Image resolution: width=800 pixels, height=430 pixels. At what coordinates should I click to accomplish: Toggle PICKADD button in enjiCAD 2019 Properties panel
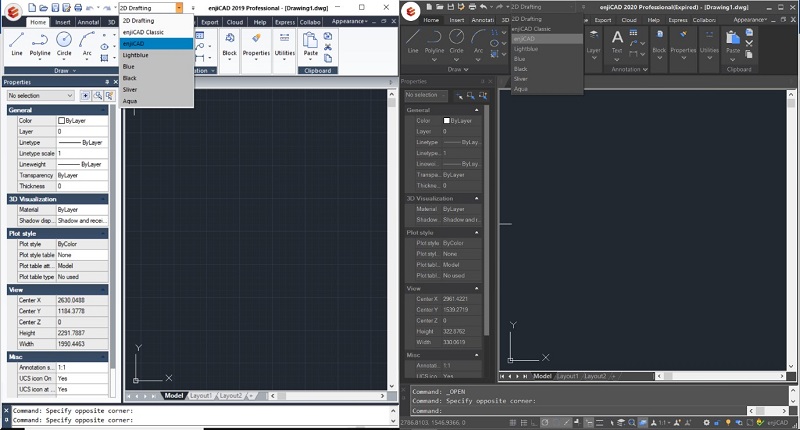point(85,95)
